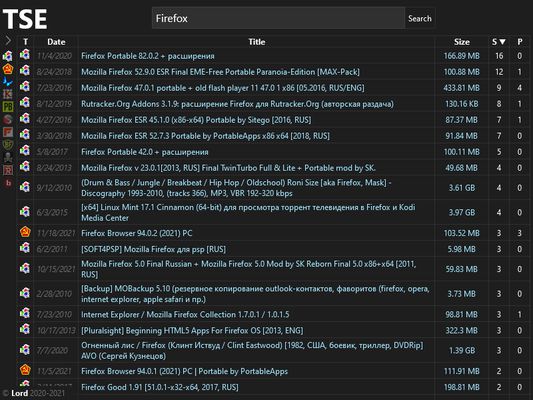The image size is (533, 400).
Task: Click the 3.97 GB size cell
Action: click(462, 212)
